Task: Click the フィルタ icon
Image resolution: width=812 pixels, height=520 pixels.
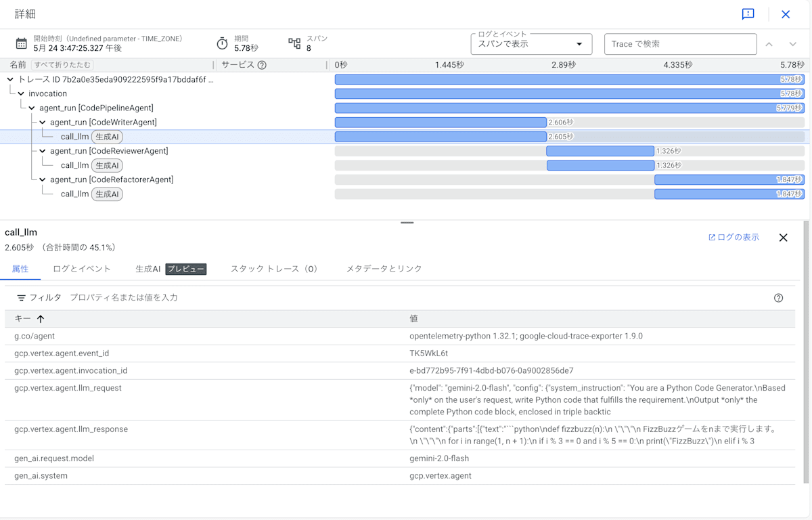Action: pos(22,298)
